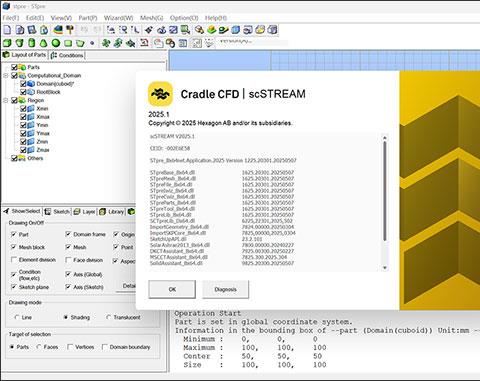This screenshot has height=381, width=480.
Task: Uncheck the Mesh block drawing option
Action: pyautogui.click(x=14, y=247)
